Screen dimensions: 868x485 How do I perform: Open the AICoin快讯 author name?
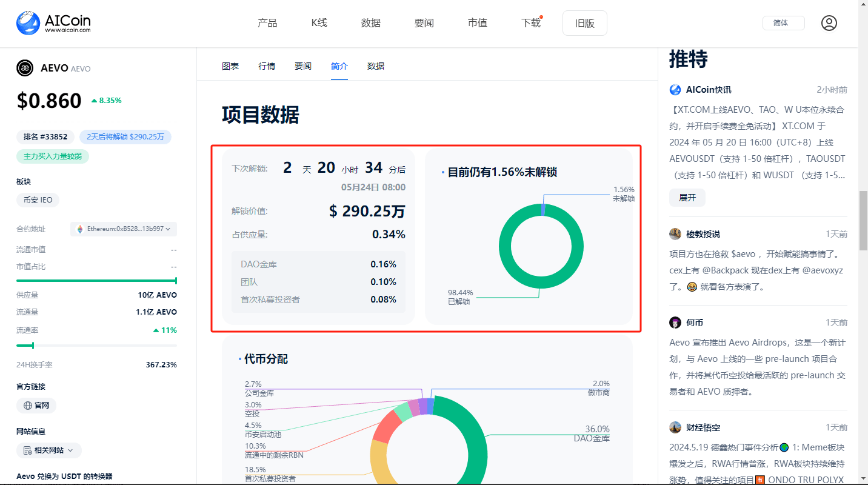(709, 90)
